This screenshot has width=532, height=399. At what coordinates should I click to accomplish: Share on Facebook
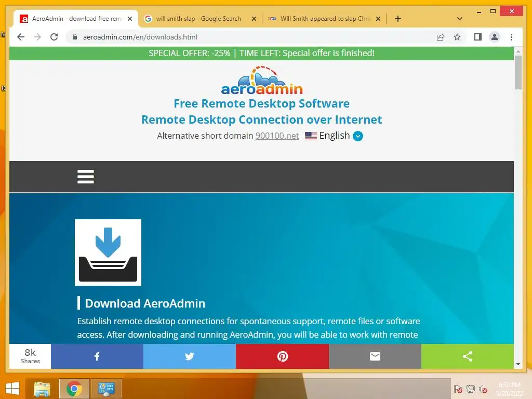(x=97, y=356)
